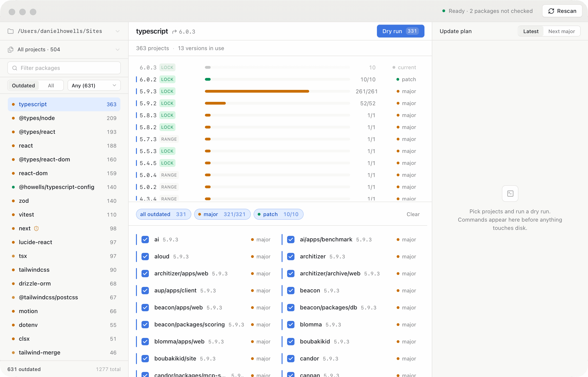Click the arrow icon next to typescript 6.0.3
Image resolution: width=588 pixels, height=377 pixels.
(x=174, y=31)
